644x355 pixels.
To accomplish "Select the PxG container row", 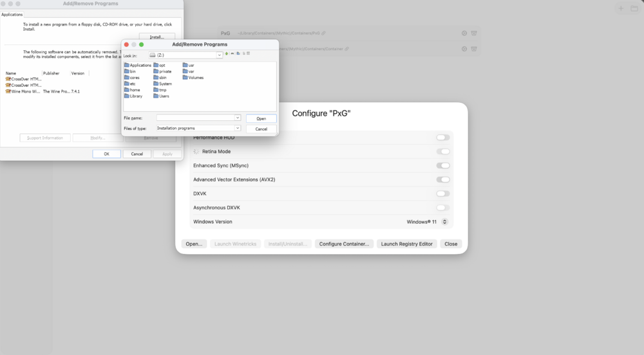I will pos(348,33).
